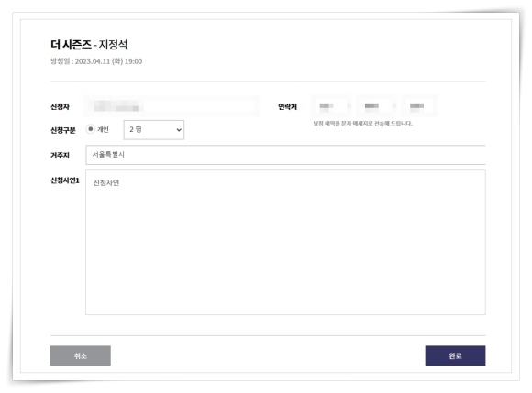This screenshot has height=393, width=532.
Task: Click the last 연락처 phone number field
Action: [x=419, y=106]
